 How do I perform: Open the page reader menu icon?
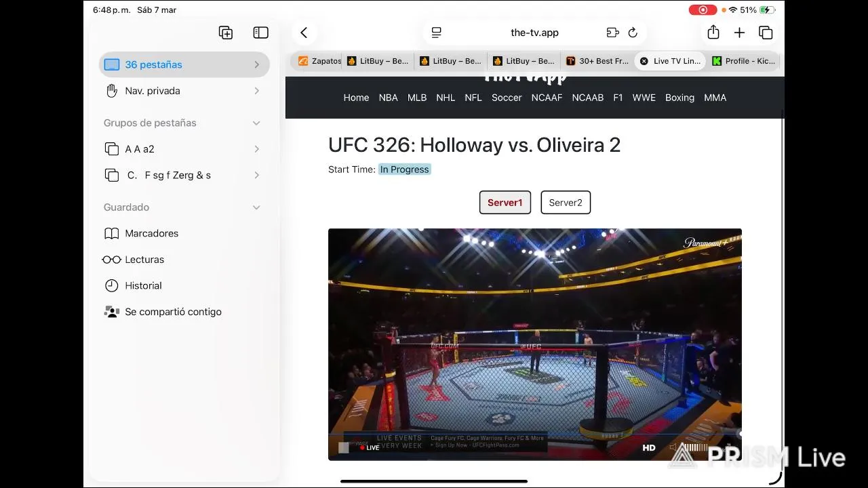(x=437, y=33)
